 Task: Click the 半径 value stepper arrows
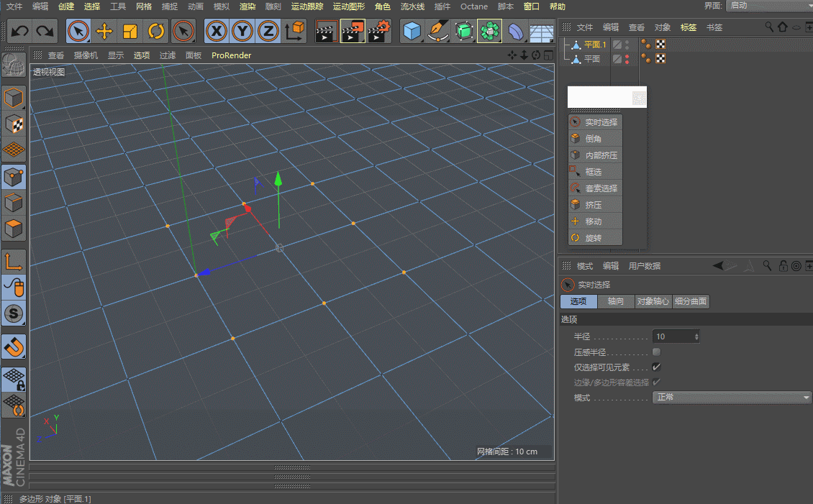point(696,336)
